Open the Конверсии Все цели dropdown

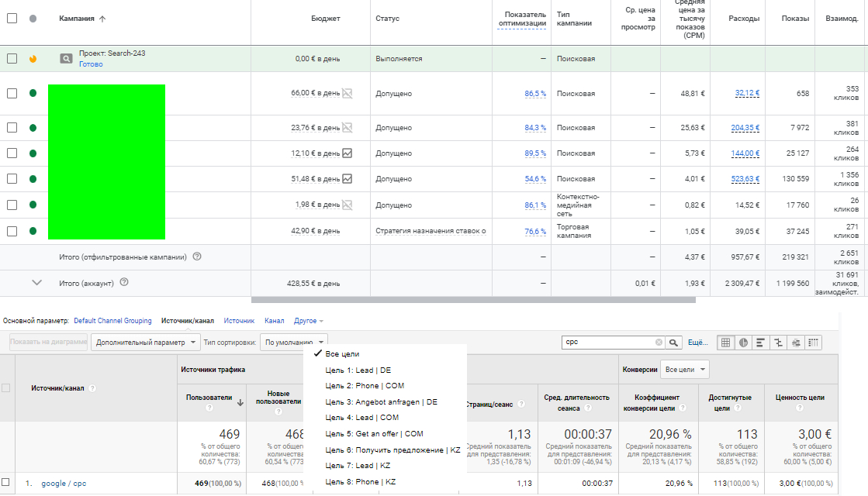point(684,370)
